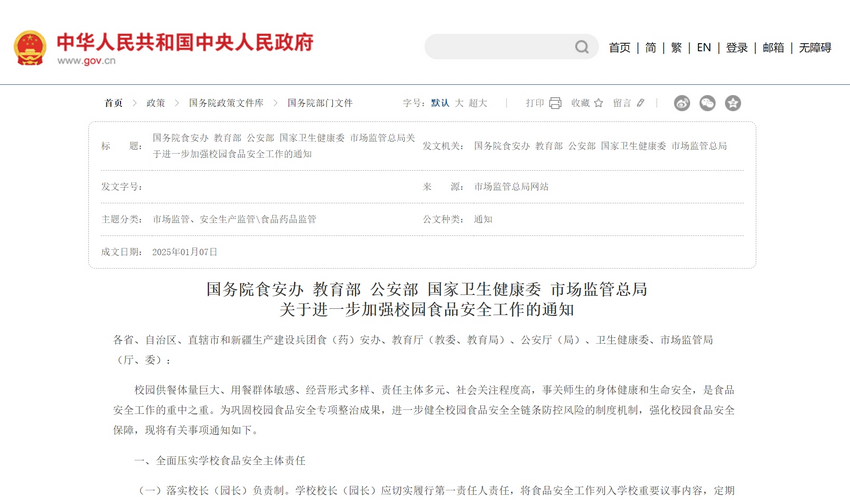Set font size to 默认
The height and width of the screenshot is (500, 850).
coord(440,103)
